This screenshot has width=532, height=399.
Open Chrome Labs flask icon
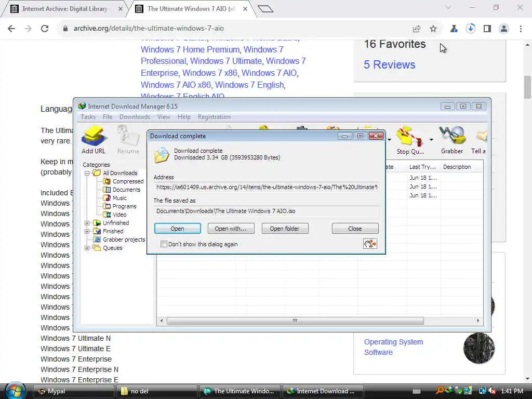(x=454, y=29)
